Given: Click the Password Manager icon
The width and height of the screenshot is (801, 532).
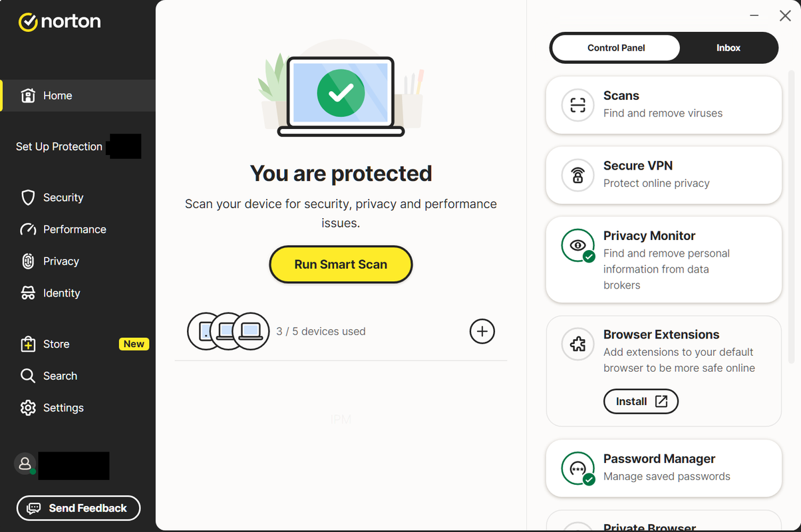Looking at the screenshot, I should (x=578, y=469).
